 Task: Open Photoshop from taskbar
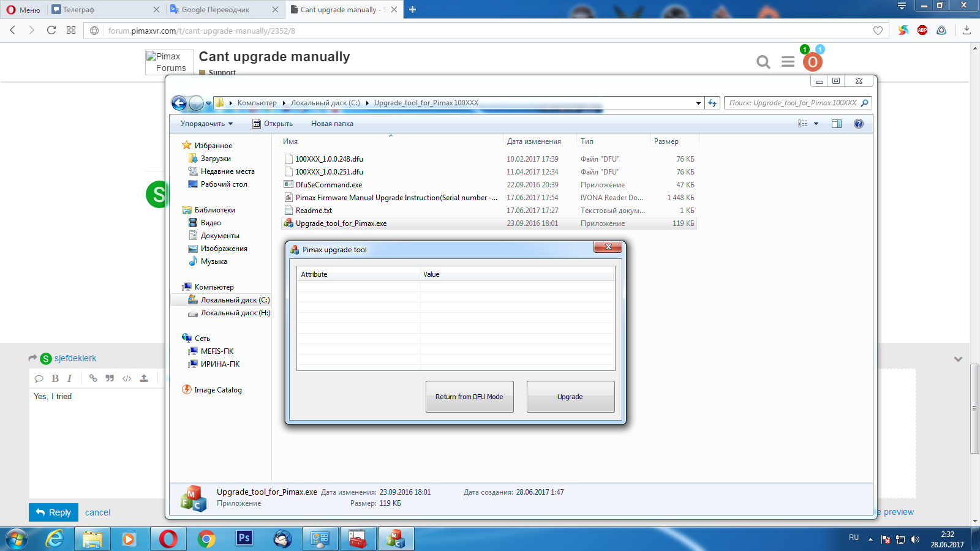[244, 539]
